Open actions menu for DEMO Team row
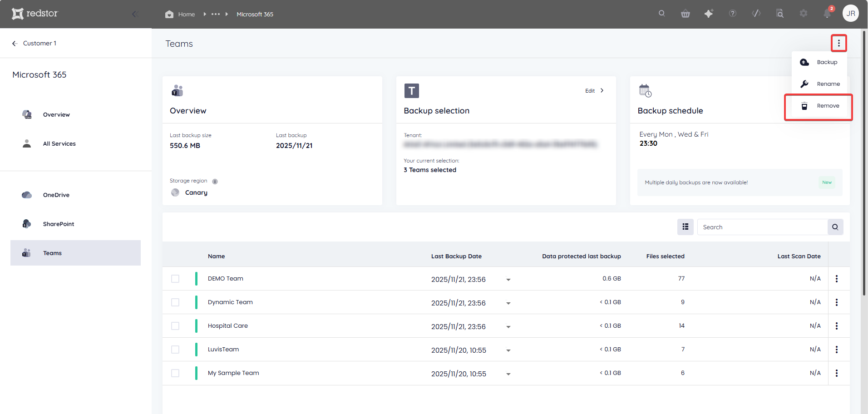 click(x=837, y=279)
